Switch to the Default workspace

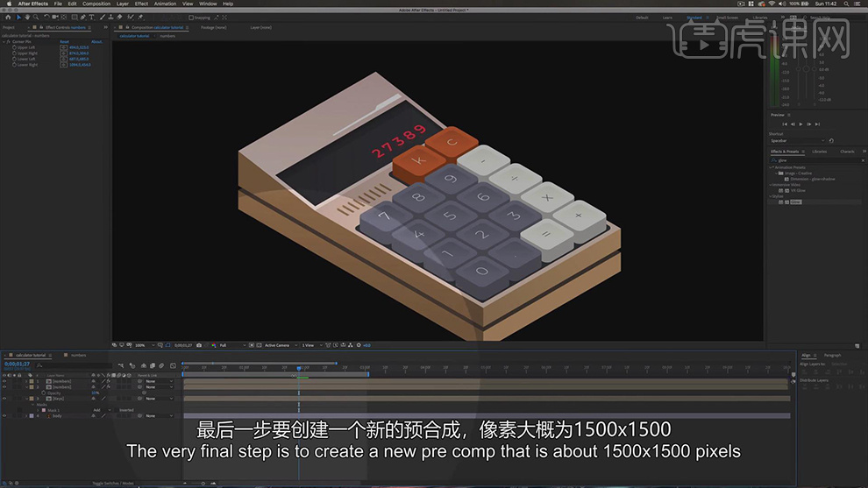click(642, 18)
